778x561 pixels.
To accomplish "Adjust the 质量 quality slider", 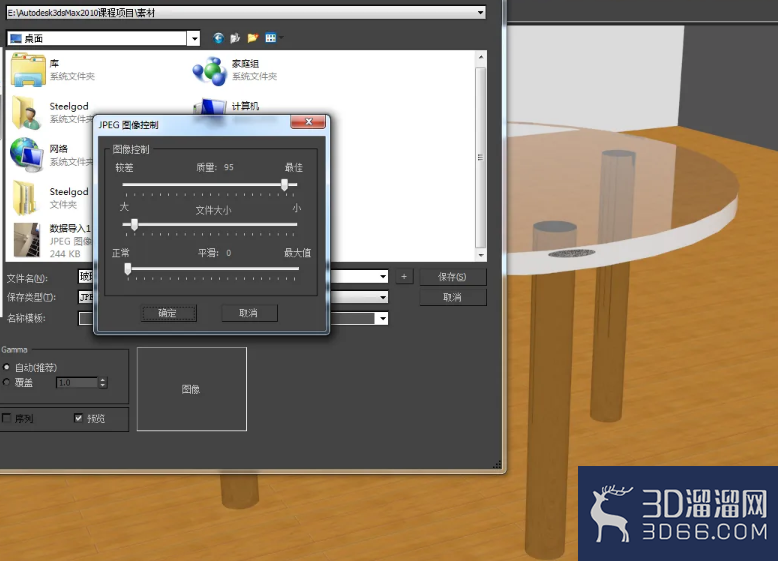I will (x=284, y=185).
